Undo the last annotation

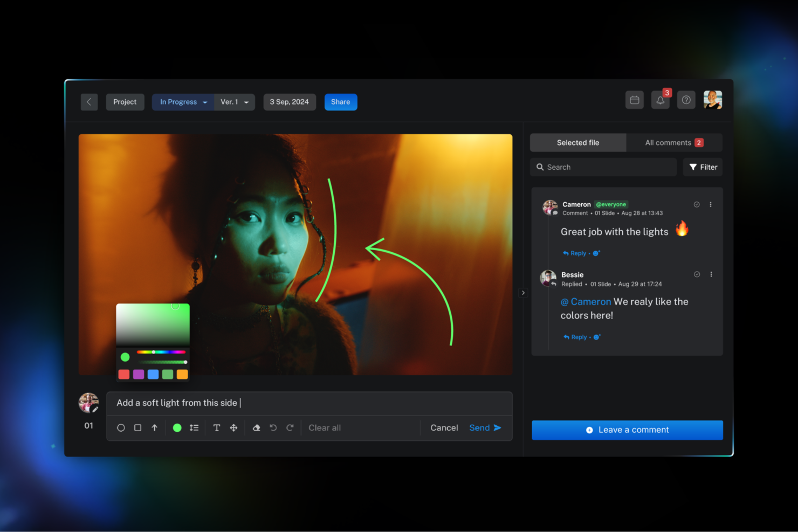tap(273, 427)
